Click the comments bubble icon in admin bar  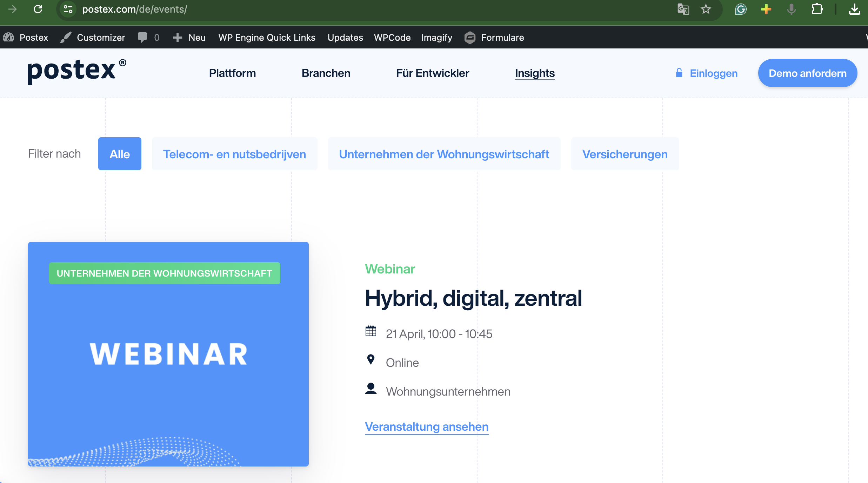pos(142,37)
